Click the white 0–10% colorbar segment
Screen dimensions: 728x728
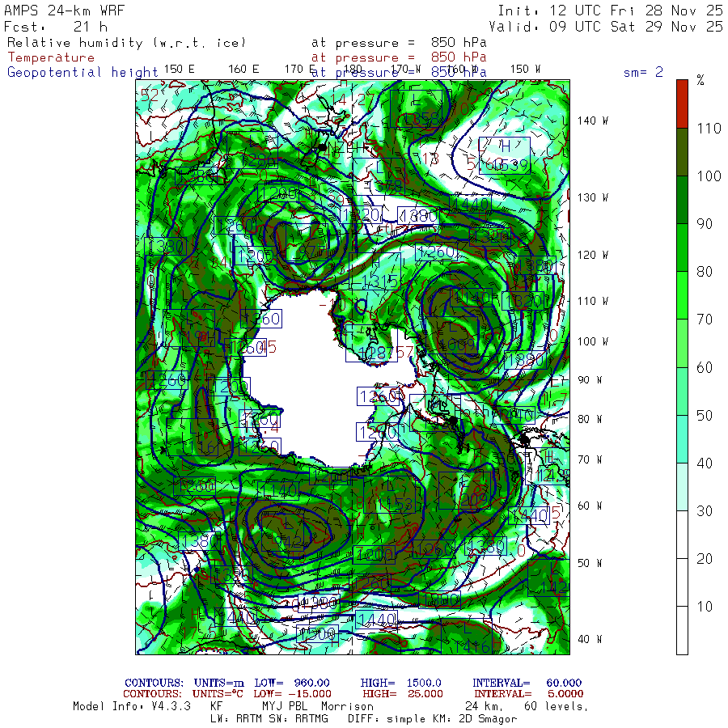point(683,631)
